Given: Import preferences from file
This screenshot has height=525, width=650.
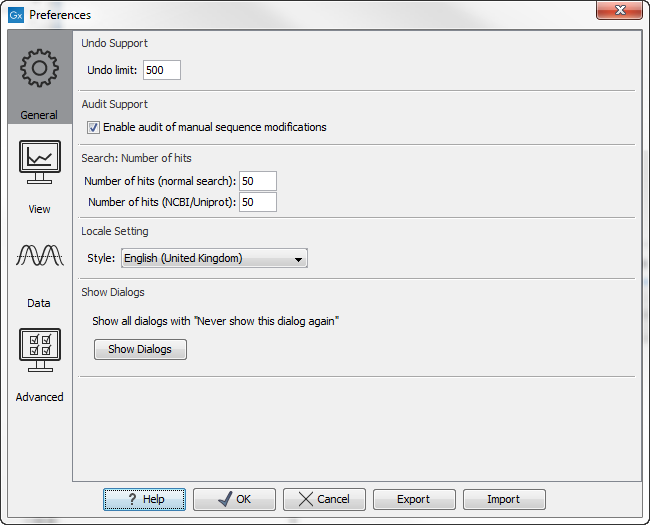Looking at the screenshot, I should [504, 499].
